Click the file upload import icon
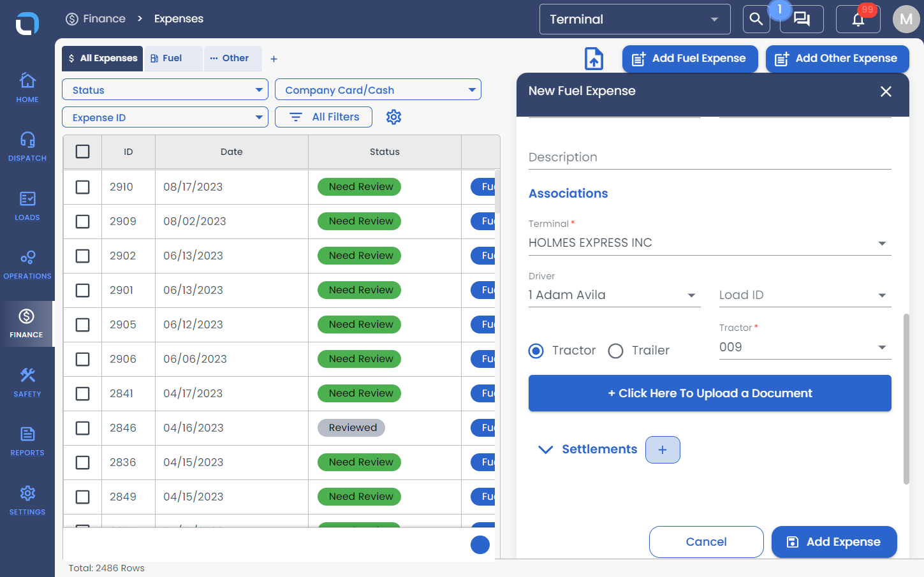The width and height of the screenshot is (924, 577). [594, 59]
